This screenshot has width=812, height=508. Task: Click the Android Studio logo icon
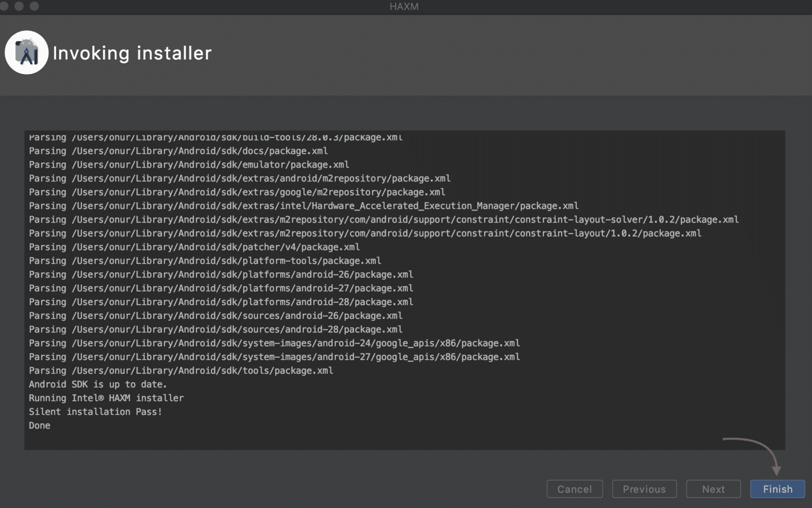tap(26, 52)
